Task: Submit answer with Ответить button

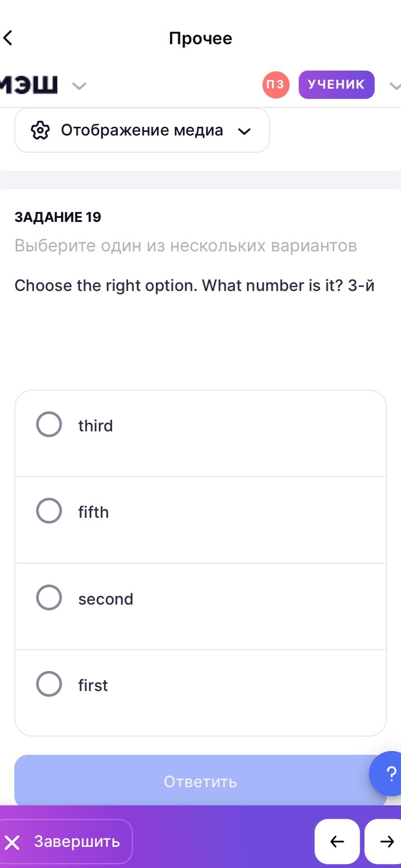Action: (200, 781)
